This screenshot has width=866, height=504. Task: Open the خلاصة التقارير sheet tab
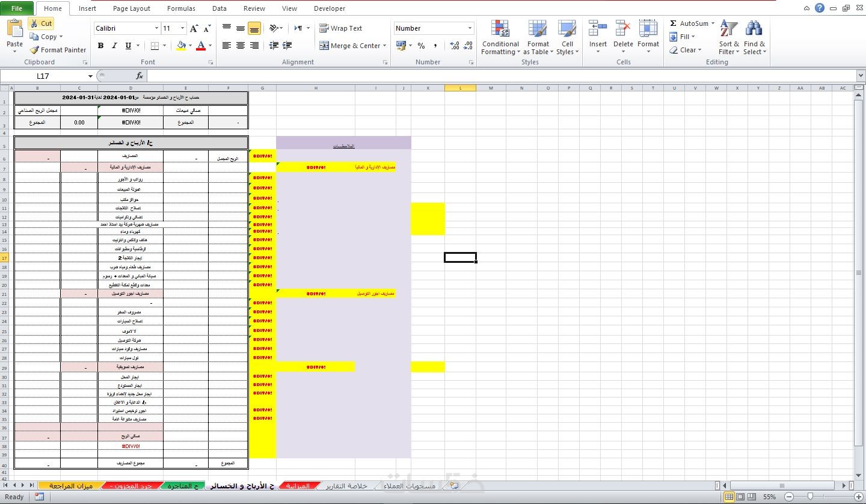tap(346, 486)
